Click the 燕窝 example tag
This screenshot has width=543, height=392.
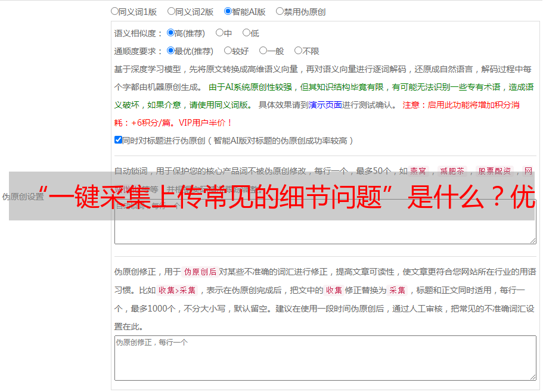[x=418, y=171]
